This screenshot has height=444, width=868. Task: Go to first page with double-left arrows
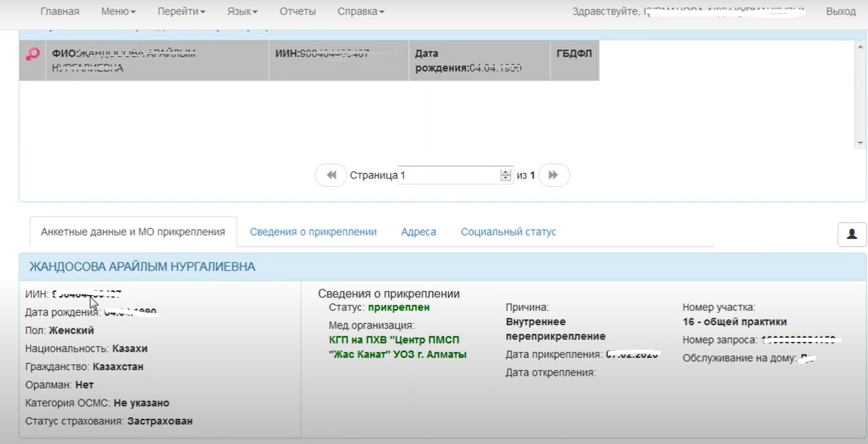331,175
